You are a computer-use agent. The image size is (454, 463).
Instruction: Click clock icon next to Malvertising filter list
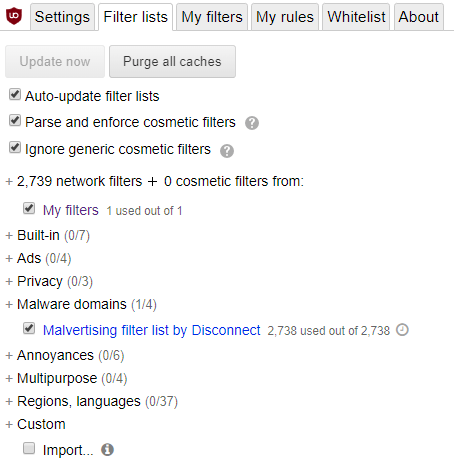tap(402, 330)
